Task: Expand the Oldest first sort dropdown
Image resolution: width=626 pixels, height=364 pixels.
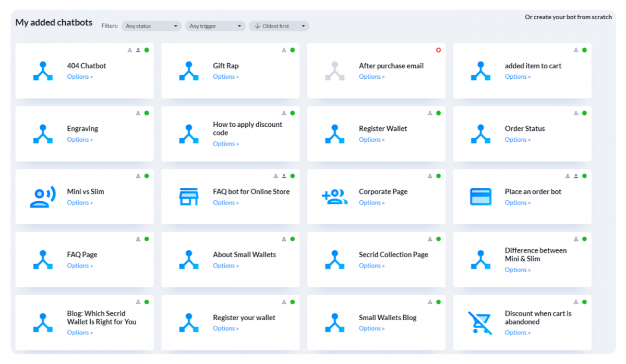Action: pyautogui.click(x=279, y=26)
